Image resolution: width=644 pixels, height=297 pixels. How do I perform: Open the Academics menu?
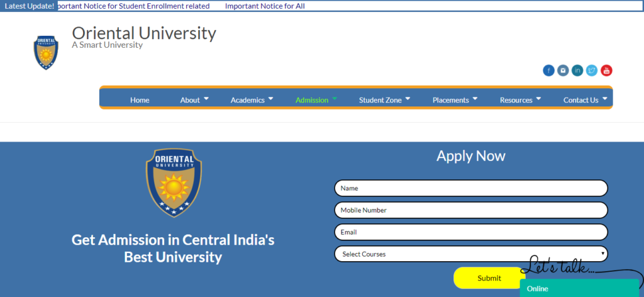pos(248,100)
